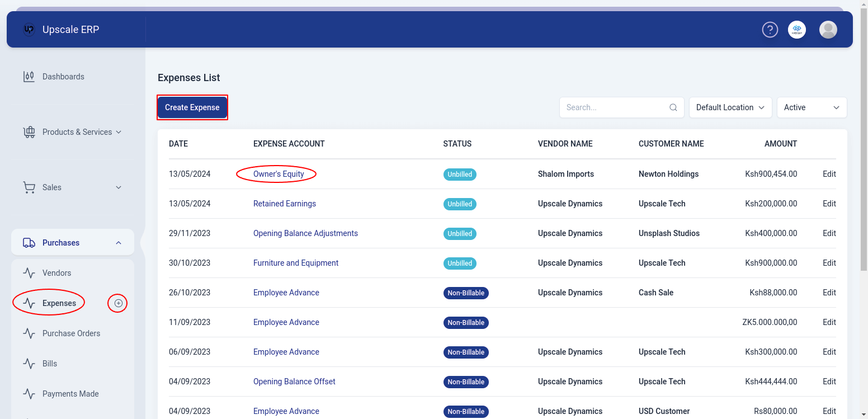Click the search magnifier icon
The image size is (868, 419).
click(x=673, y=107)
